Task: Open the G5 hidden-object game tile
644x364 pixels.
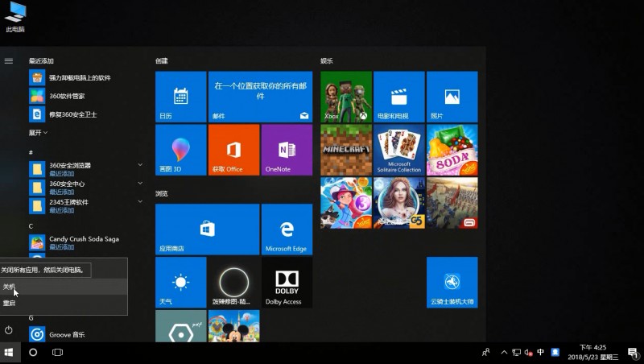Action: pos(398,203)
